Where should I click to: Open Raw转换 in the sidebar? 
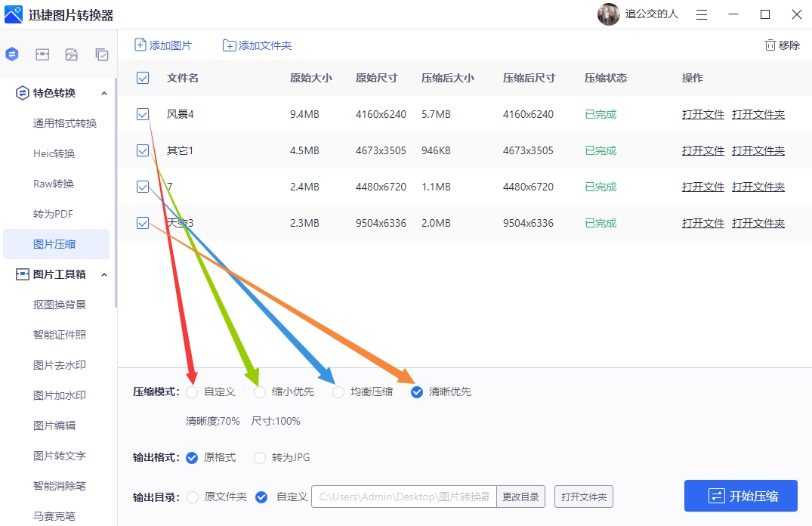(x=54, y=184)
